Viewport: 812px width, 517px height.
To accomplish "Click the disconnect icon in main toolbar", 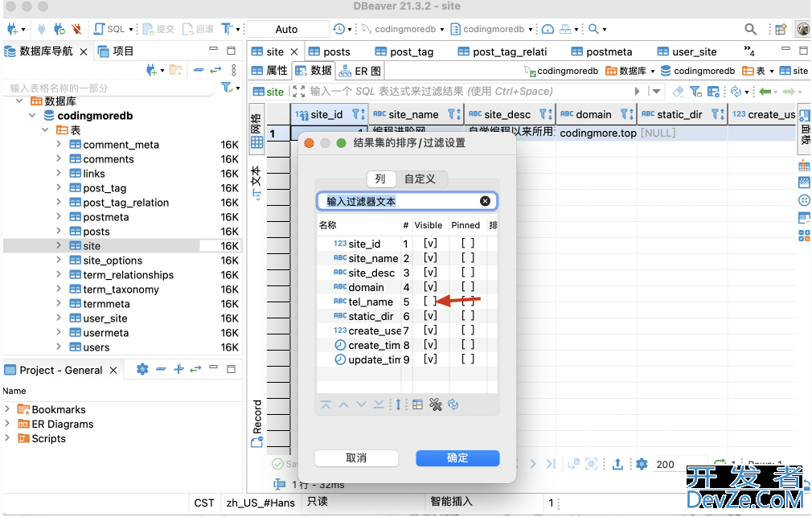I will (76, 29).
